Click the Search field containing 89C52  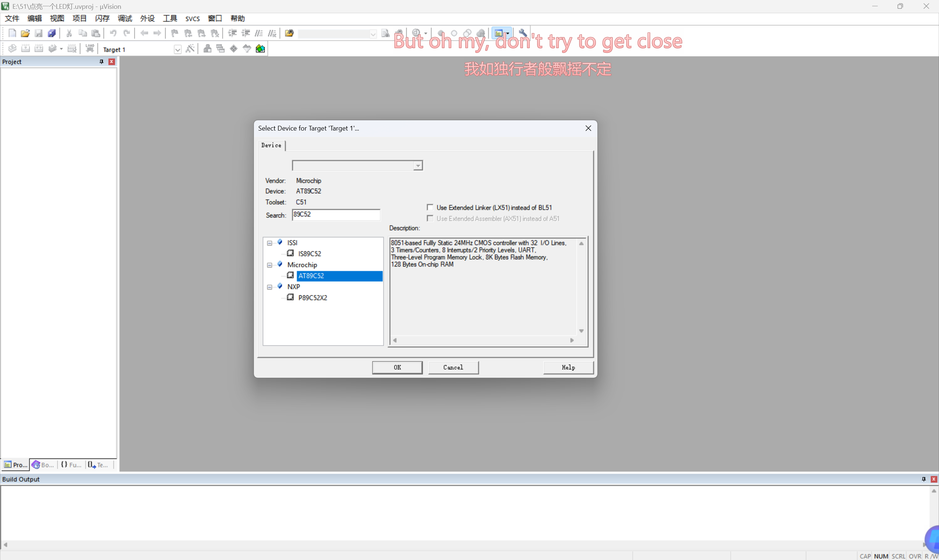pyautogui.click(x=336, y=215)
